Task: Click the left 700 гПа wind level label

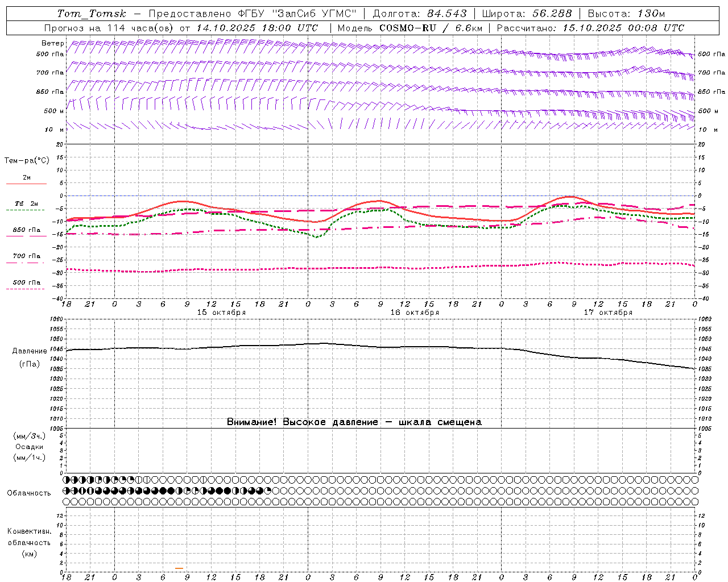Action: [x=50, y=73]
